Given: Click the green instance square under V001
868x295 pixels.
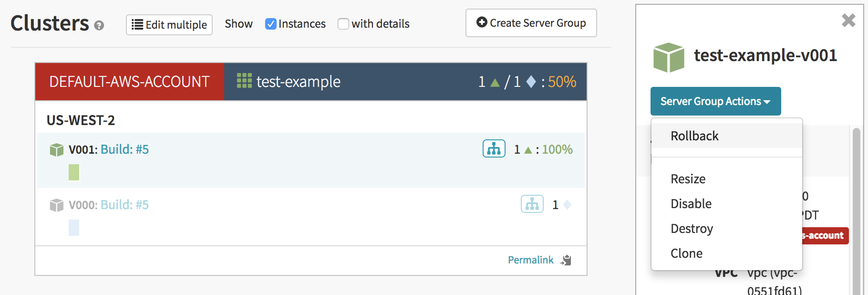Looking at the screenshot, I should (74, 172).
